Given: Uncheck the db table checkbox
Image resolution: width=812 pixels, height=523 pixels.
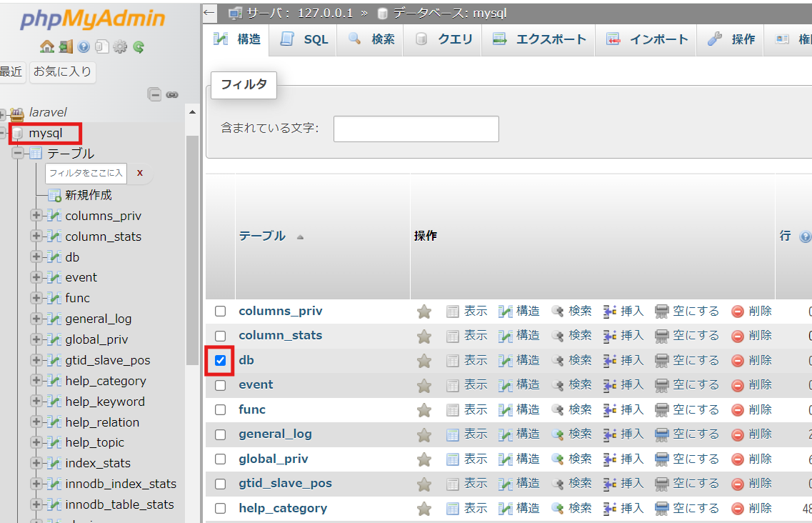Looking at the screenshot, I should pyautogui.click(x=221, y=360).
